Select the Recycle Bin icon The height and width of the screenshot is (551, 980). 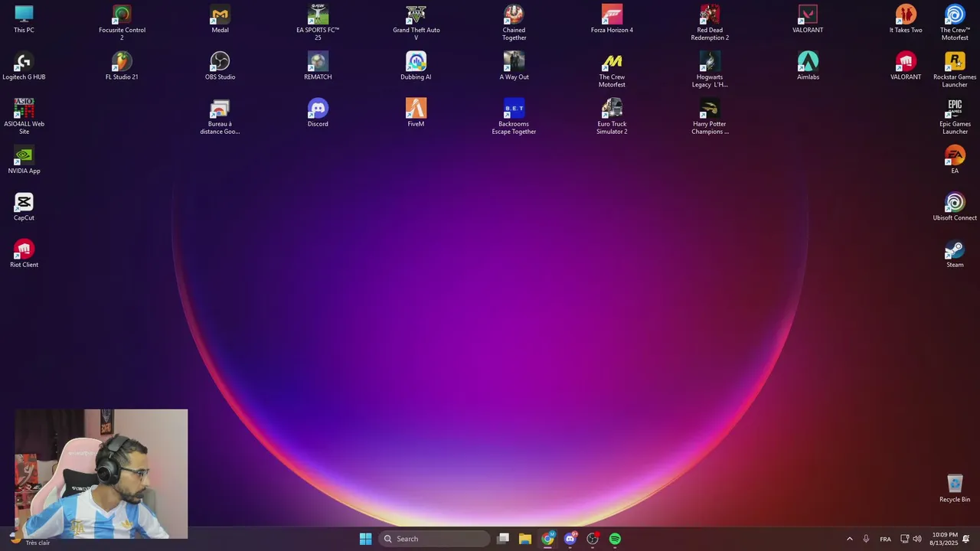[955, 488]
